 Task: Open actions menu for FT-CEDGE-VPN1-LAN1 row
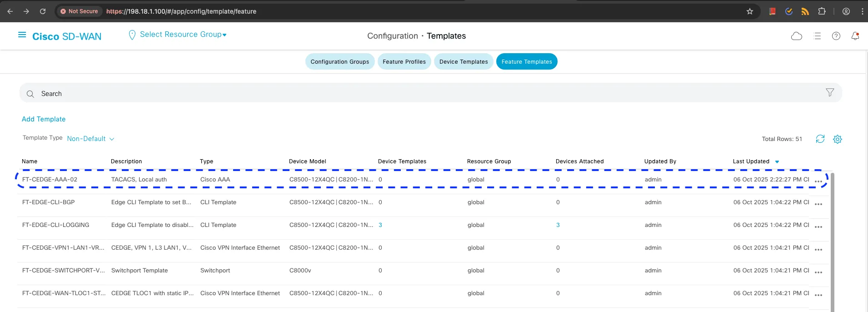pos(818,250)
